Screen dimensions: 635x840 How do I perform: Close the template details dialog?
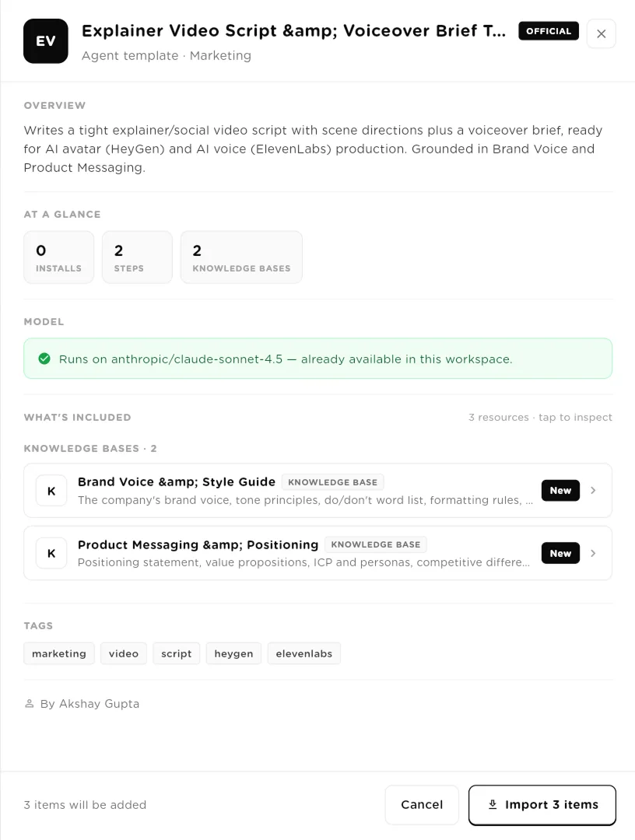(602, 33)
